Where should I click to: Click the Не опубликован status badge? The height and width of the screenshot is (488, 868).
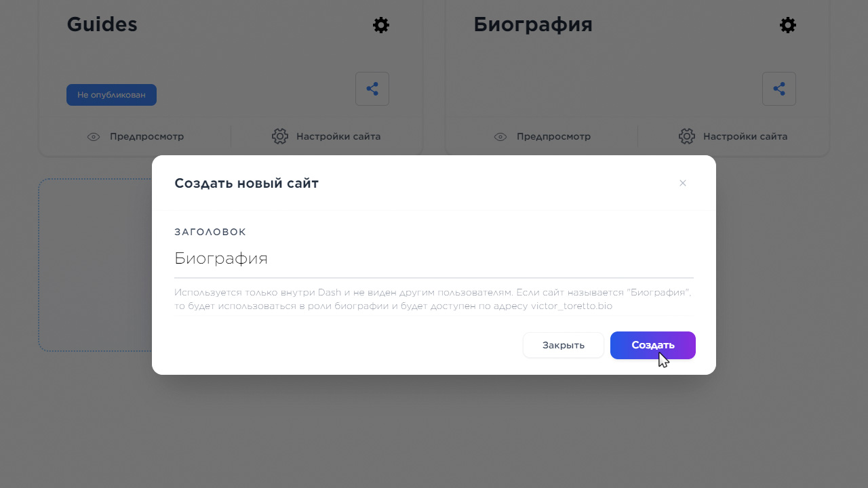click(x=111, y=95)
